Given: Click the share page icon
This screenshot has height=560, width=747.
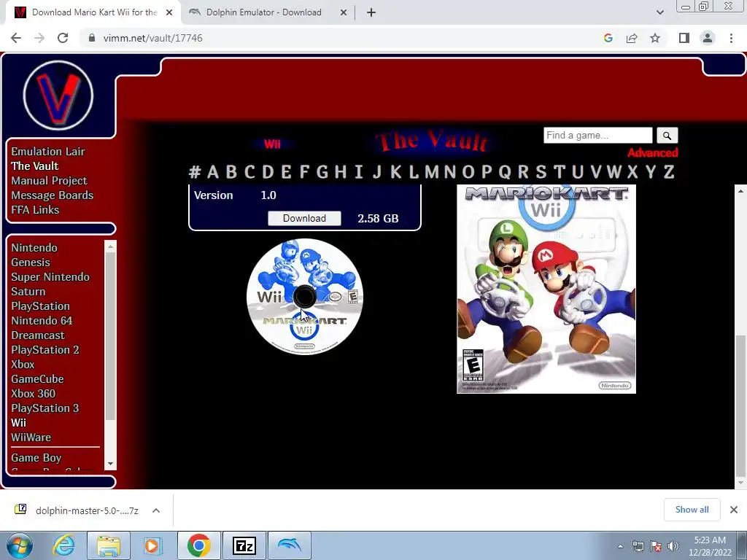Looking at the screenshot, I should tap(632, 38).
